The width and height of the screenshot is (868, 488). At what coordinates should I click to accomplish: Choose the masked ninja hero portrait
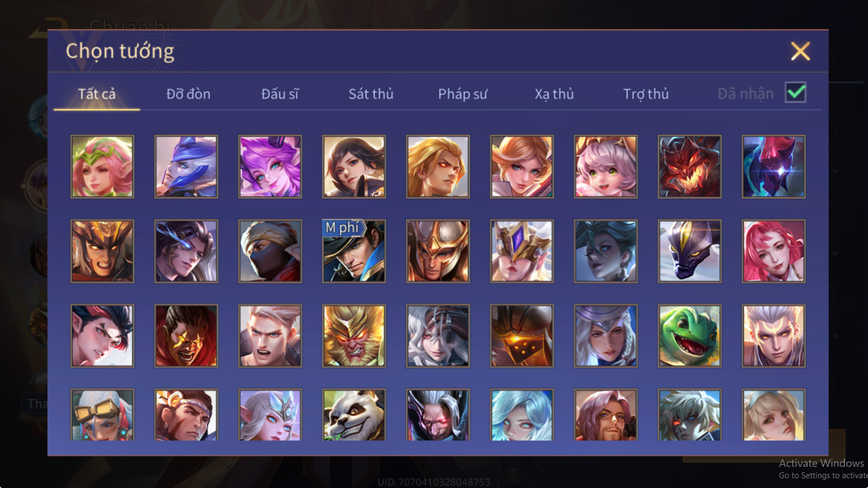tap(270, 251)
